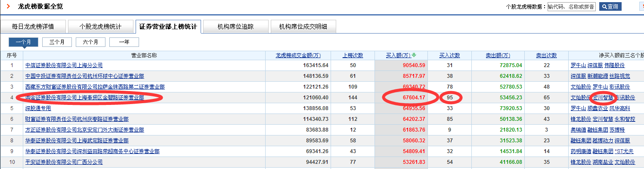Choose the 一年 period filter
The height and width of the screenshot is (169, 644).
coord(124,42)
